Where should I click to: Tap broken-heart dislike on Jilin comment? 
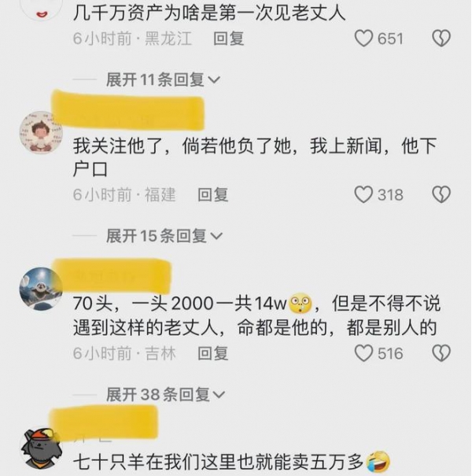441,353
